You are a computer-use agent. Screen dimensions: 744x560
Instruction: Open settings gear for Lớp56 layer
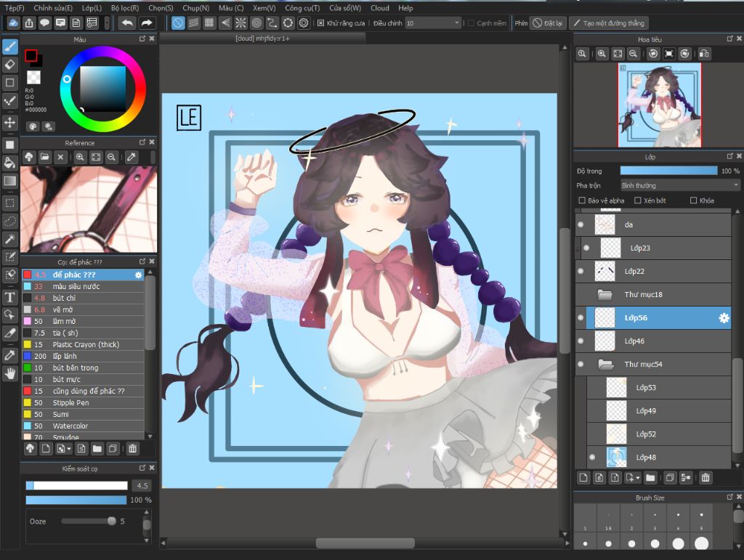pyautogui.click(x=724, y=317)
